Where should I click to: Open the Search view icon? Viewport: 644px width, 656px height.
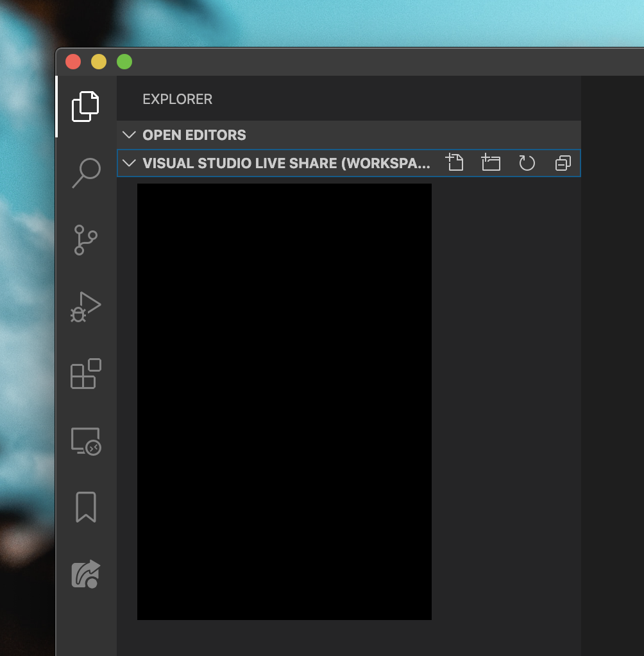[86, 173]
